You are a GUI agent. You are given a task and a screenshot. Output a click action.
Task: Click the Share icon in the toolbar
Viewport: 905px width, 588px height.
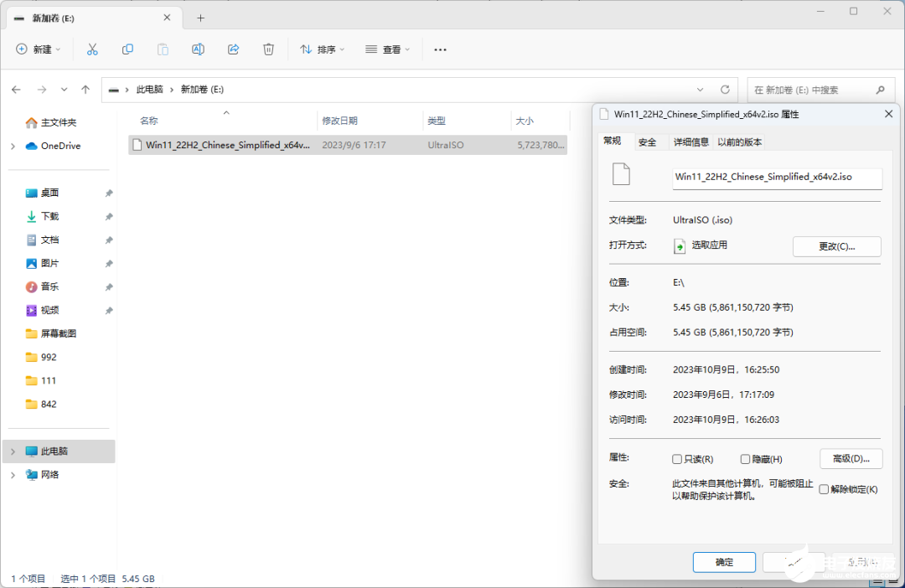click(x=233, y=49)
